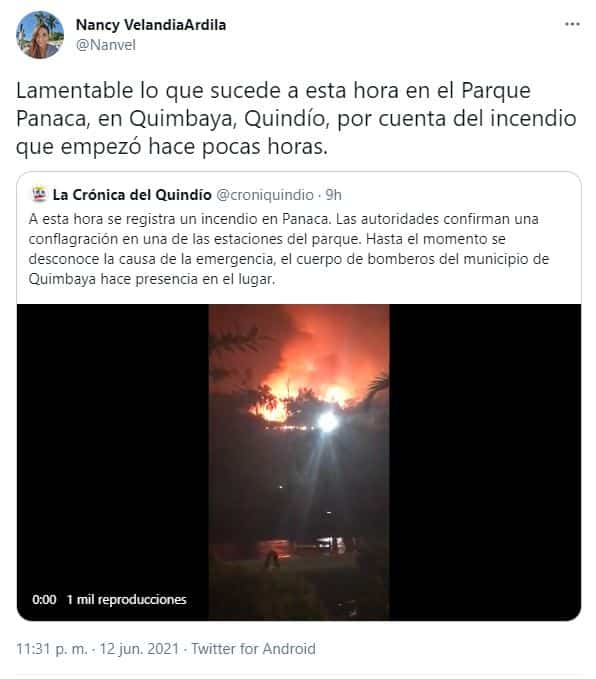Click the 0:00 video time indicator
Screen dimensions: 596x679
[x=44, y=600]
